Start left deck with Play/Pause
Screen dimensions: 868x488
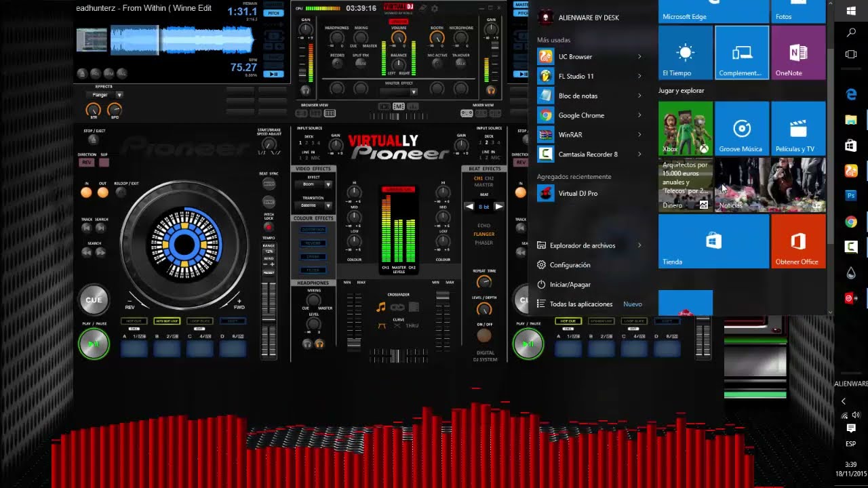(94, 344)
